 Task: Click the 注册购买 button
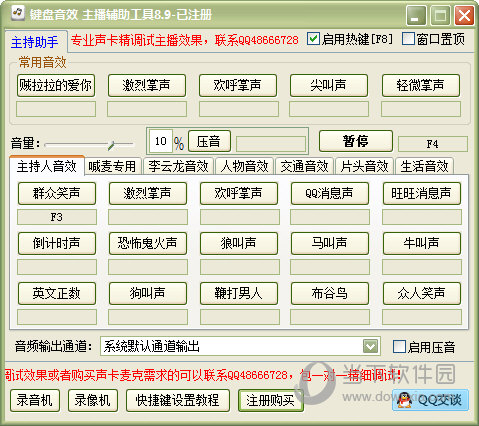coord(270,400)
